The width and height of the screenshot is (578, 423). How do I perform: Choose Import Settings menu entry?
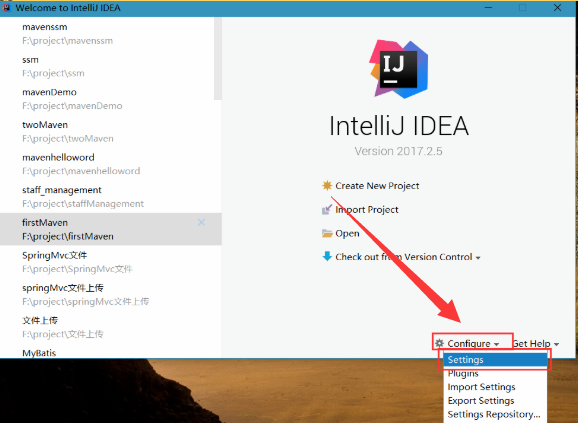(495, 387)
